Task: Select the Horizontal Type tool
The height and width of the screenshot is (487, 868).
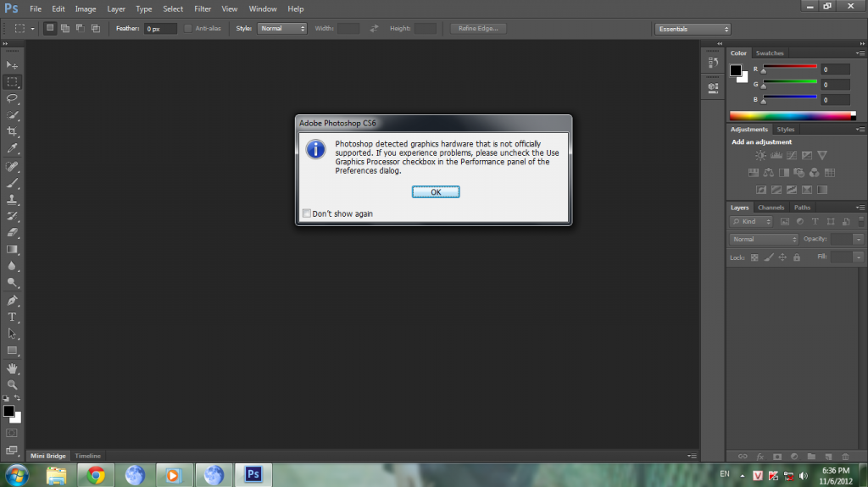Action: coord(12,317)
